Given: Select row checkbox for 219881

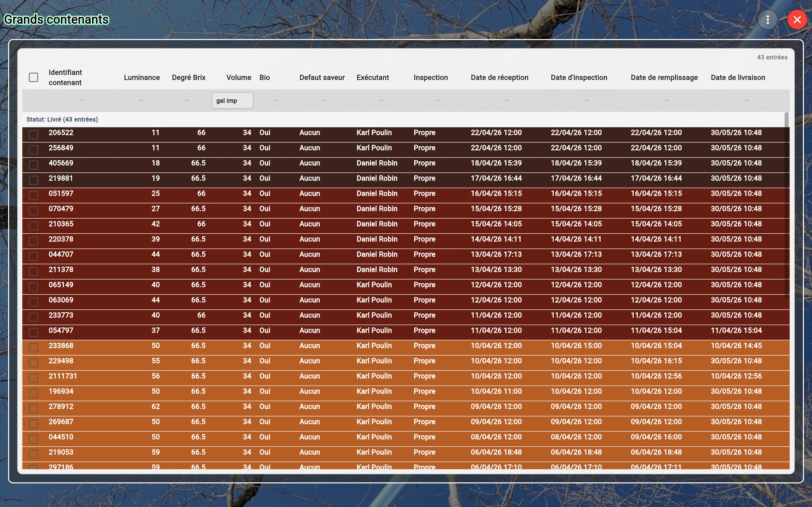Looking at the screenshot, I should click(x=33, y=180).
